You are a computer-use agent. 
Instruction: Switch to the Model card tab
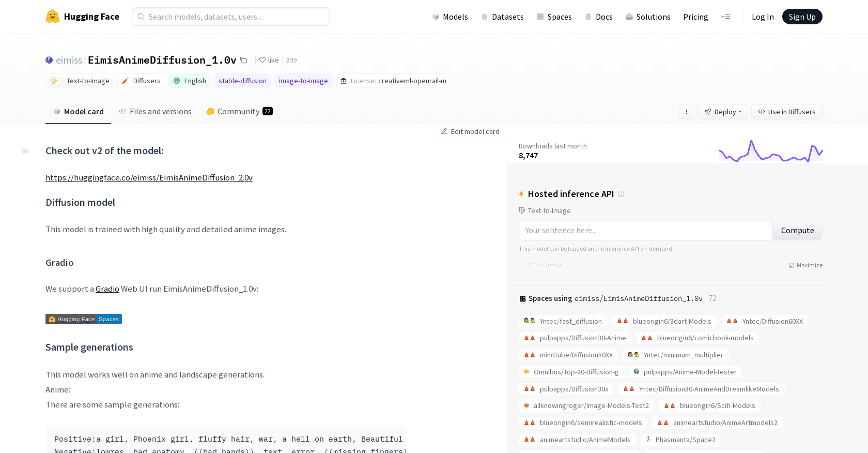click(x=79, y=112)
